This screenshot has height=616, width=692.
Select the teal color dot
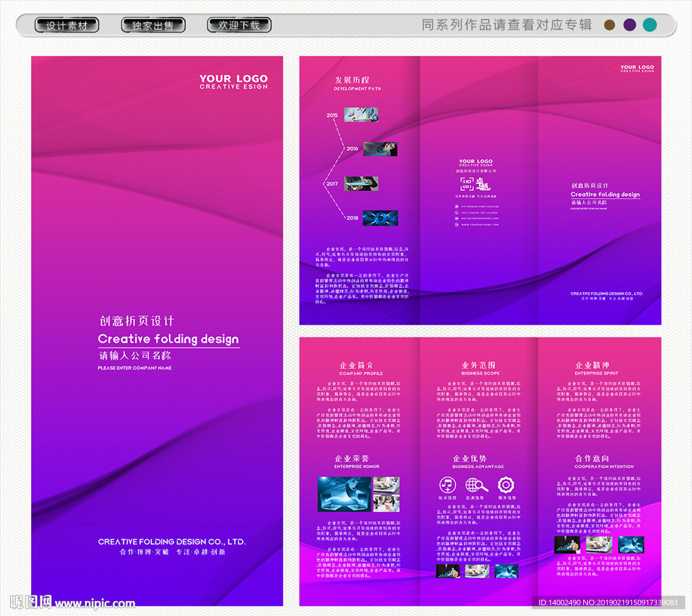coord(650,25)
